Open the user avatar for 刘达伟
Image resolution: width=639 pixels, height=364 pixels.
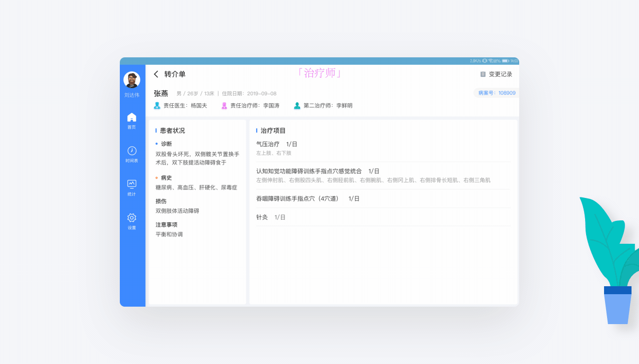pos(132,80)
